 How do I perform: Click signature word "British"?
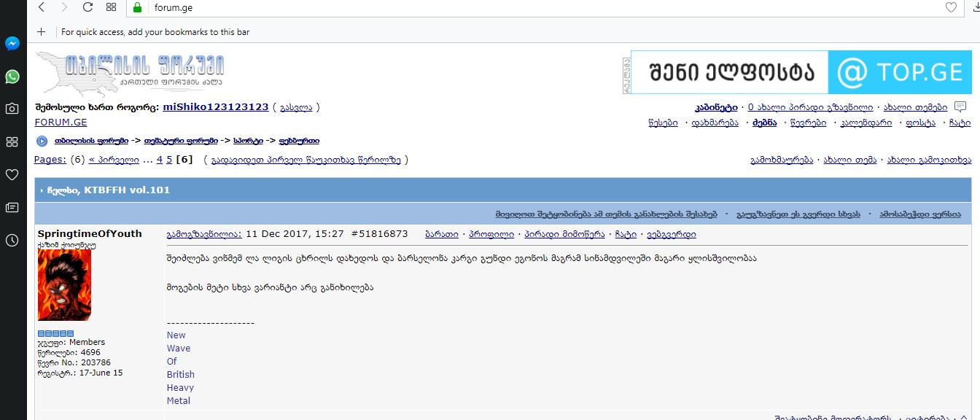(181, 374)
